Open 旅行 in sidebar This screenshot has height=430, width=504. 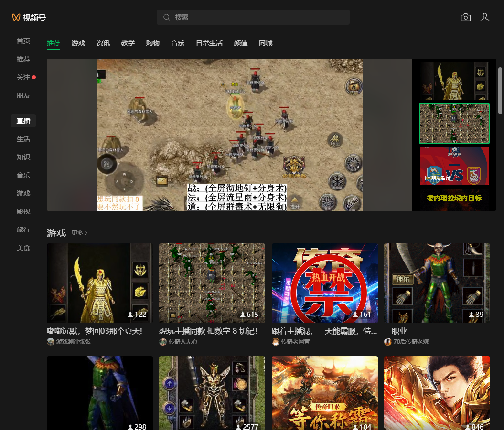click(x=23, y=230)
